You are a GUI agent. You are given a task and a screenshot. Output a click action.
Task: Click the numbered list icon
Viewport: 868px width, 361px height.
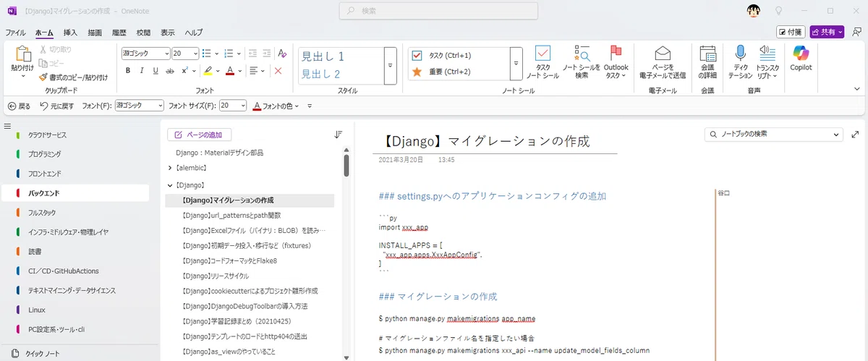(229, 54)
